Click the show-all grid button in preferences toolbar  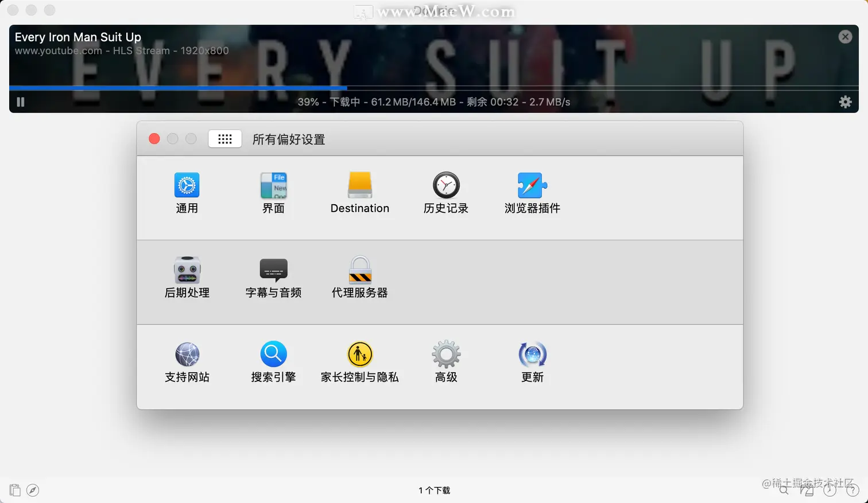click(225, 139)
